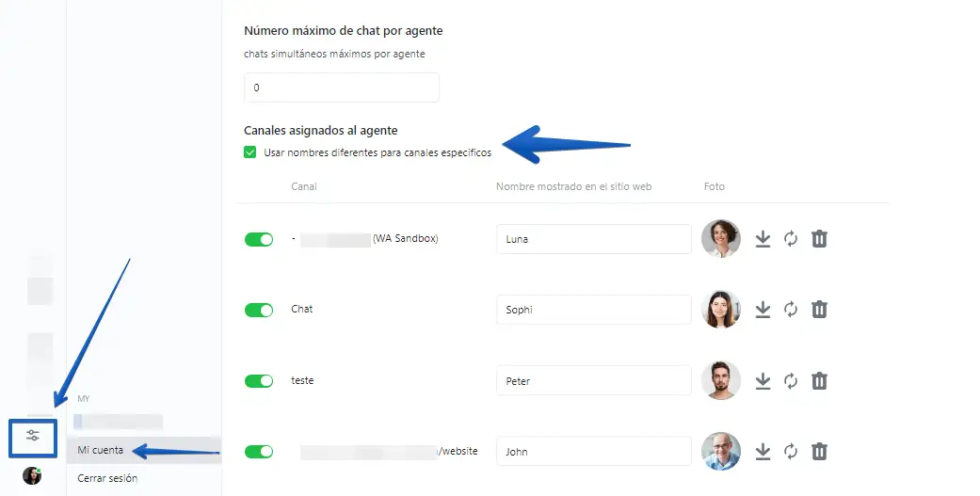The height and width of the screenshot is (496, 980).
Task: Delete the photo in Peter row
Action: pos(819,380)
